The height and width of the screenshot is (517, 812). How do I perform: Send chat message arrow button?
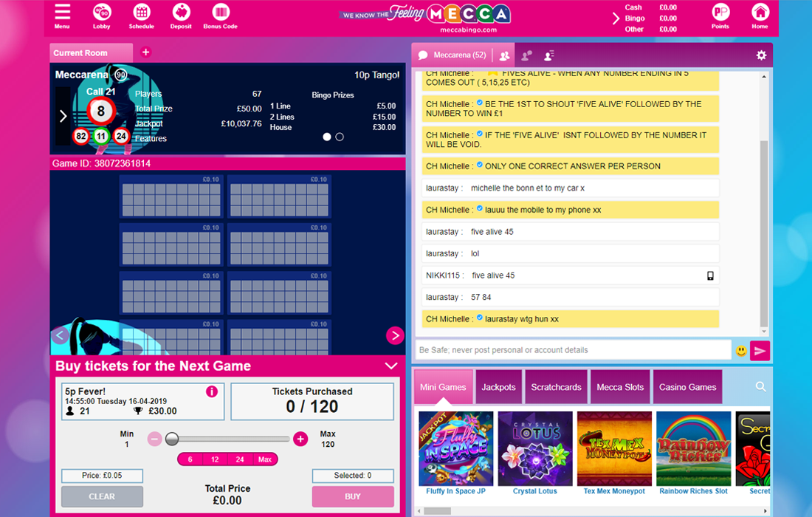click(760, 351)
